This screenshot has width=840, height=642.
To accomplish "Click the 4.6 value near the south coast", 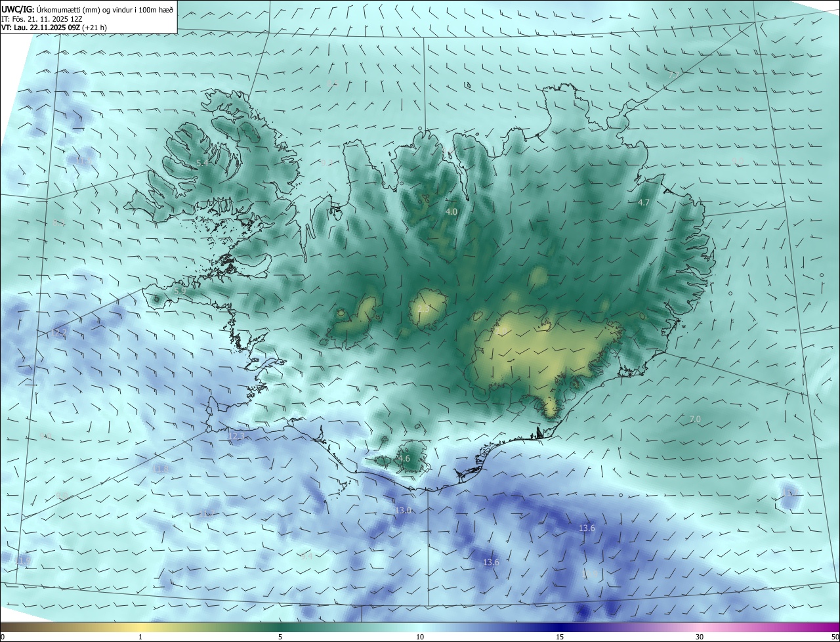I will pos(404,458).
